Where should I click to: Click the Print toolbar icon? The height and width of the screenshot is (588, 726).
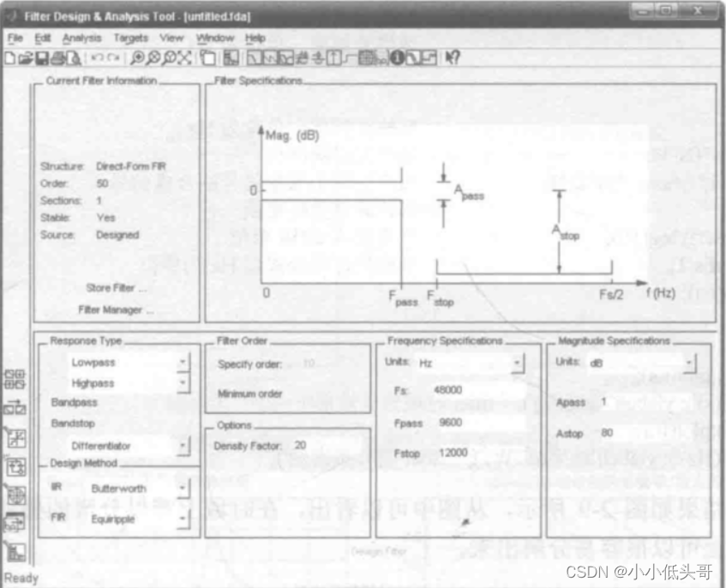pyautogui.click(x=58, y=58)
